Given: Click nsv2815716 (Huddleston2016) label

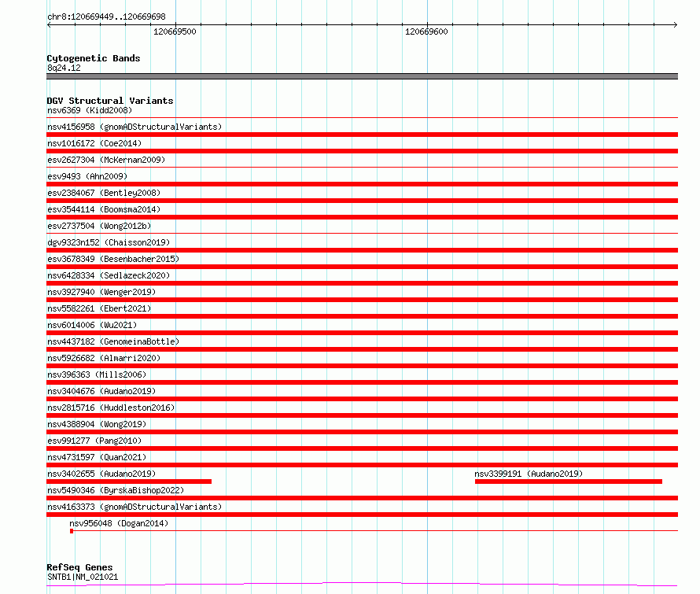Looking at the screenshot, I should pos(111,408).
